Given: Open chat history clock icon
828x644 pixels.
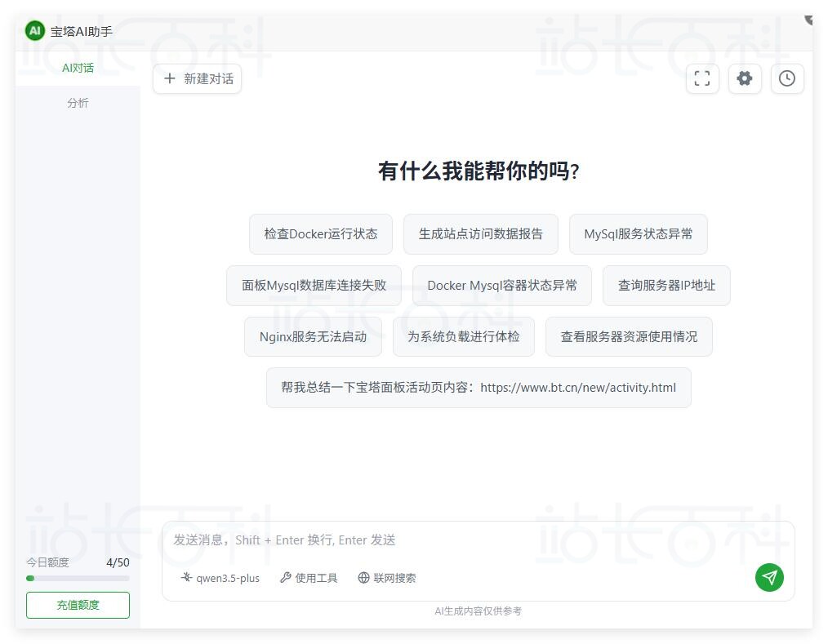Looking at the screenshot, I should (787, 78).
